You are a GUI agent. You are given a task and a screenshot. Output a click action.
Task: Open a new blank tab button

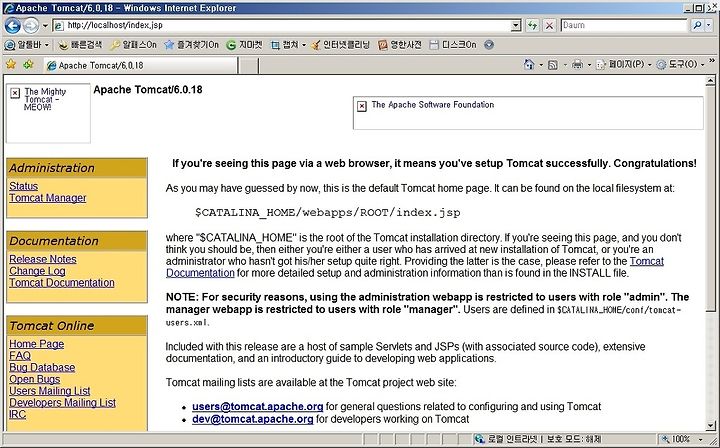(x=249, y=66)
